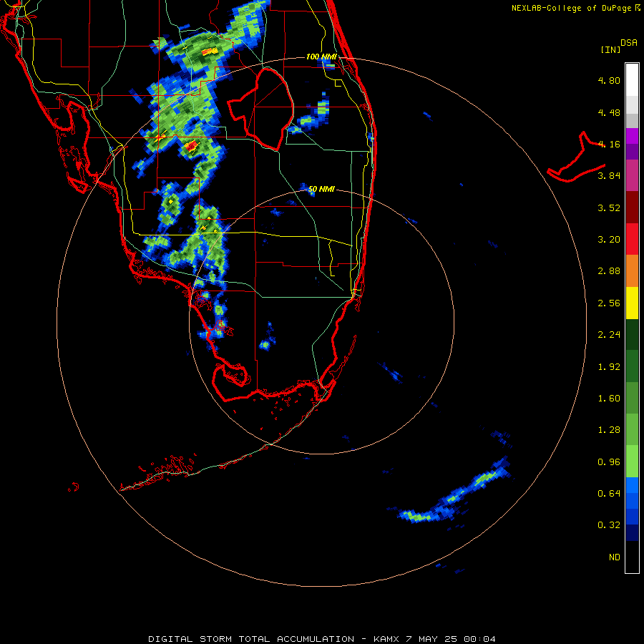Select the 2.56 legend value

coord(609,303)
